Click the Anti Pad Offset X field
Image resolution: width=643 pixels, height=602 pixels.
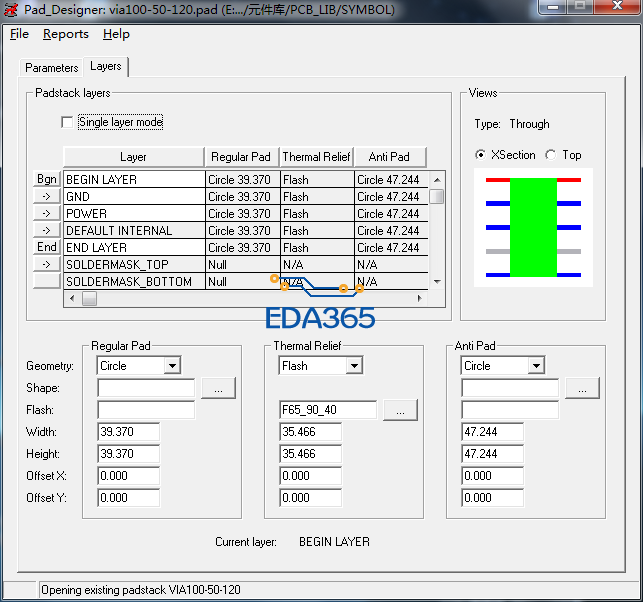point(493,476)
